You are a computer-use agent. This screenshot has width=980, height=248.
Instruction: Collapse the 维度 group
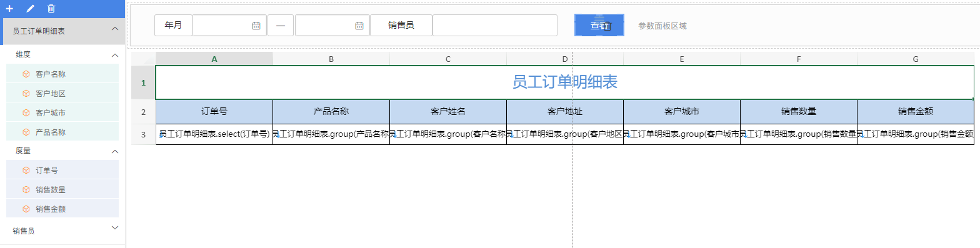(x=114, y=55)
